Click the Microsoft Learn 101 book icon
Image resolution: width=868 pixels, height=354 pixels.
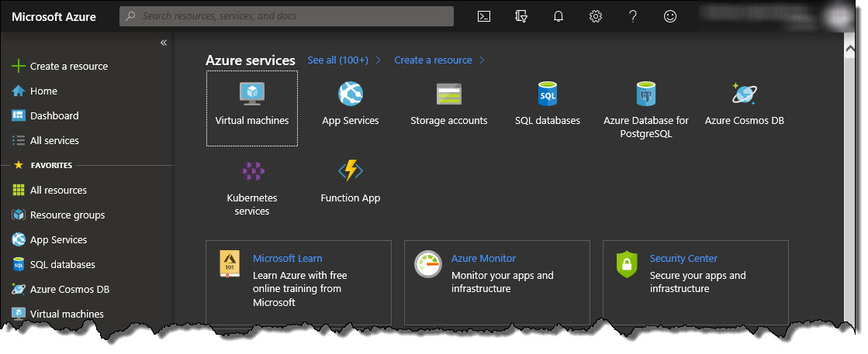229,264
